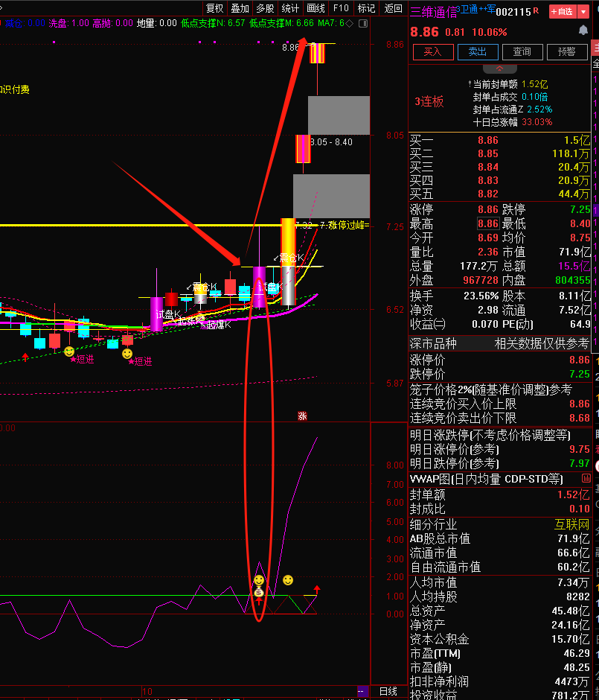
Task: Click the 起爆K label on chart
Action: click(x=219, y=325)
